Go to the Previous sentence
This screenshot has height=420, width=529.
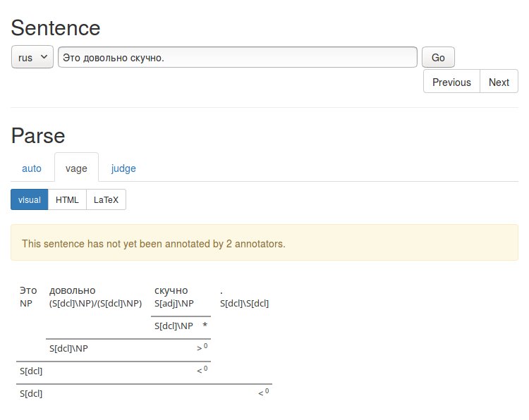(451, 82)
